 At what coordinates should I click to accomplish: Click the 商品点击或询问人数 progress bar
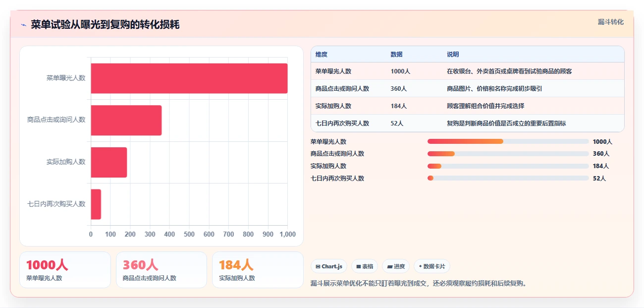click(x=508, y=154)
